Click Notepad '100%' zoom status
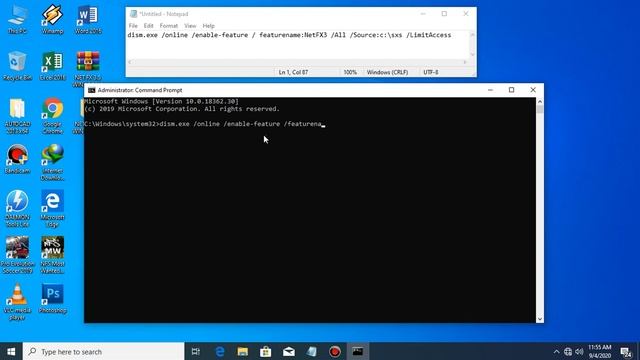Screen dimensions: 640x360 click(x=350, y=72)
